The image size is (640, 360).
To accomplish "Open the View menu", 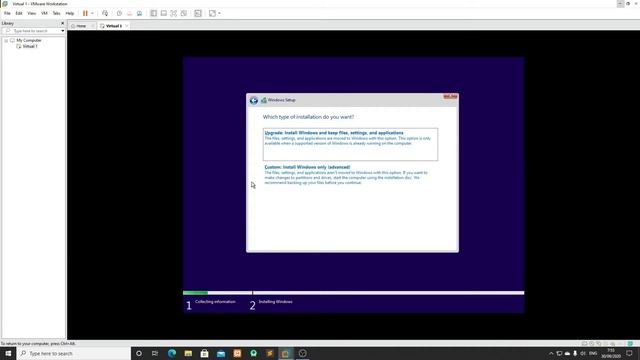I will coord(31,13).
